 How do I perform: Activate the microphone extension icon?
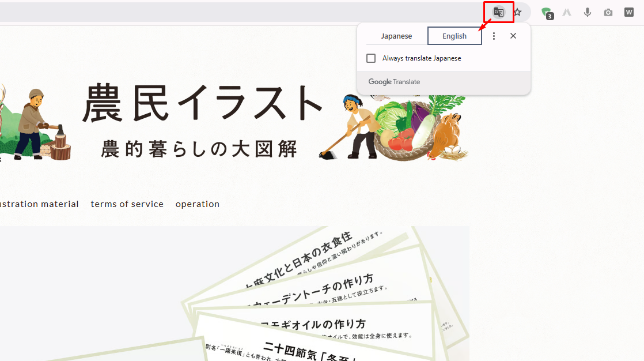point(587,12)
